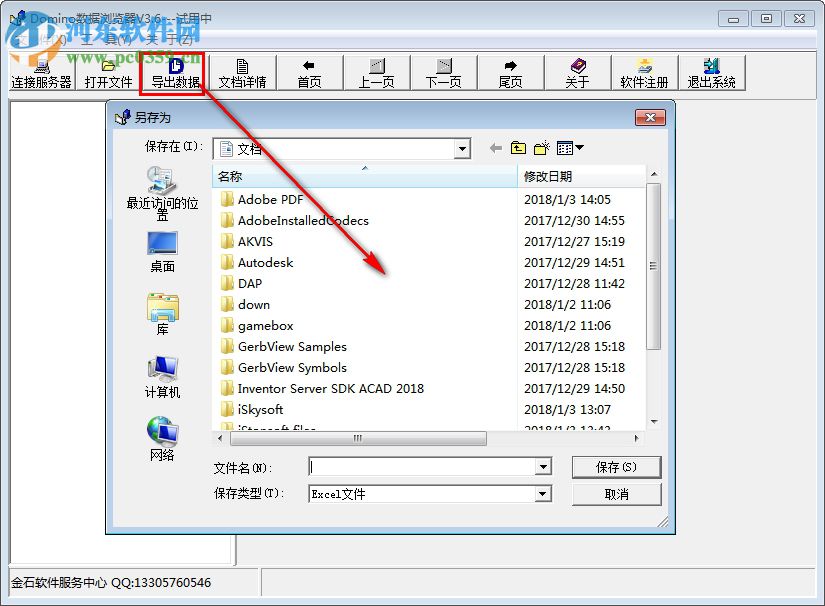Click the 打开文件 (Open File) toolbar icon

tap(110, 72)
